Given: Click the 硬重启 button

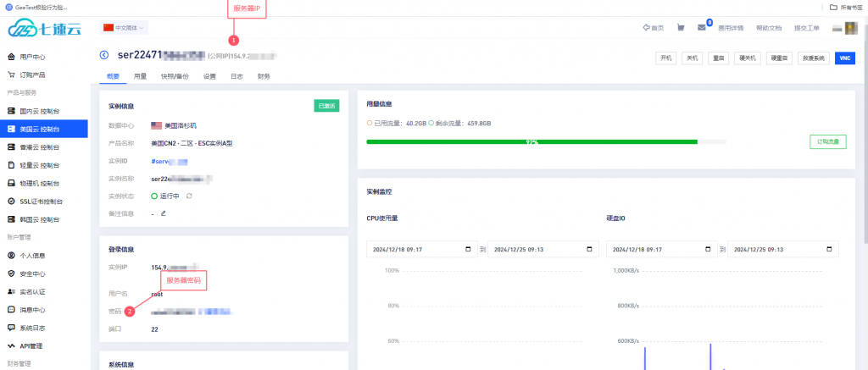Looking at the screenshot, I should click(780, 58).
